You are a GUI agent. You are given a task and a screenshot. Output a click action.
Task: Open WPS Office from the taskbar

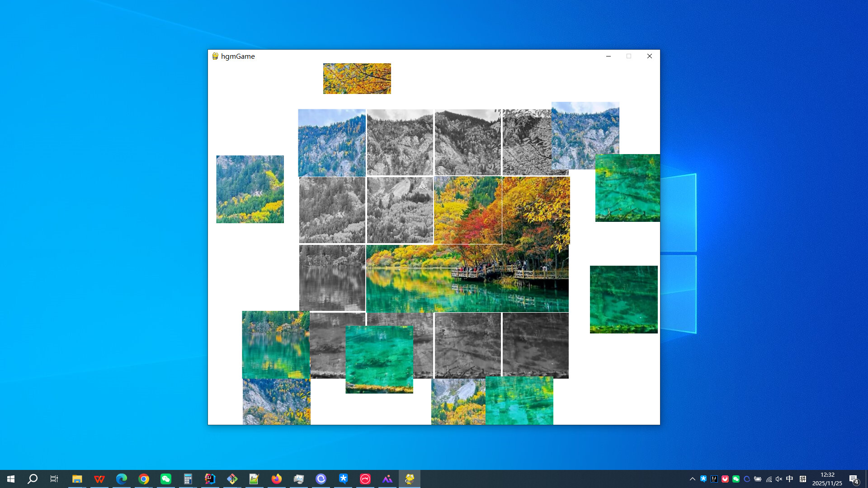pos(99,479)
